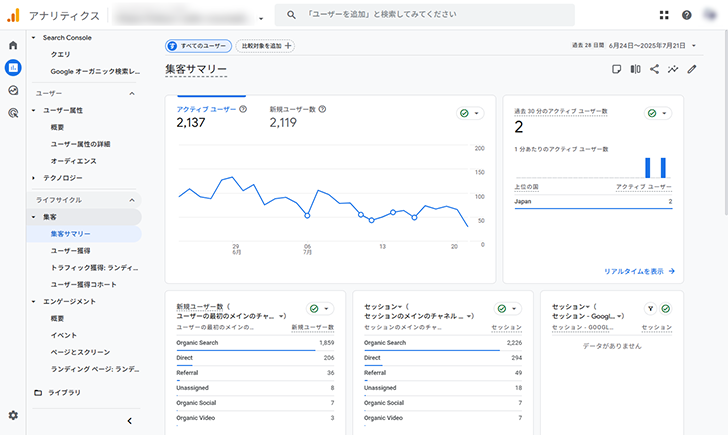Collapse the エンゲージメント tree item

[x=33, y=301]
